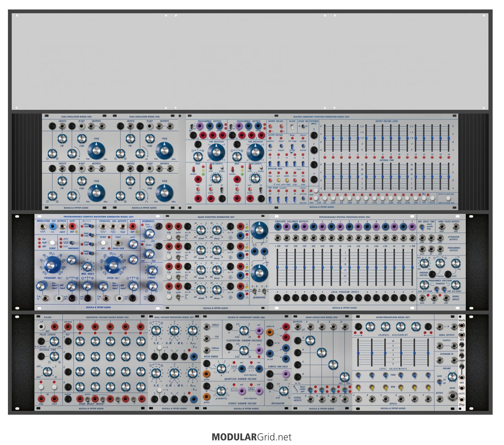Flip the STAGE NO switch on 248t
The height and width of the screenshot is (445, 504).
[303, 126]
